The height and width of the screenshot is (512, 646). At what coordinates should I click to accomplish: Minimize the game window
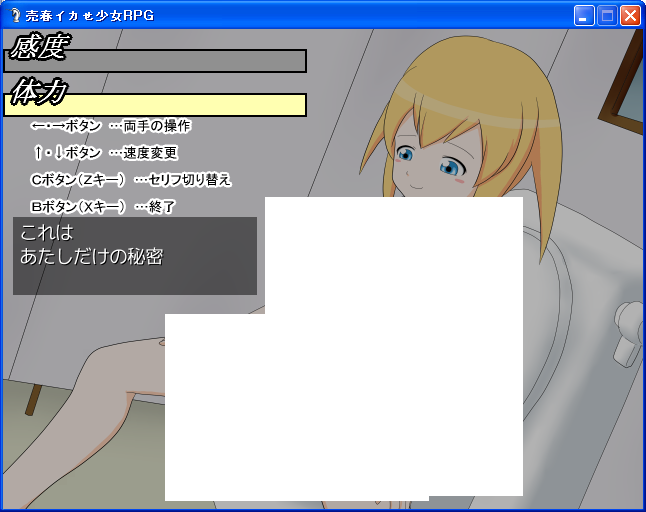(584, 16)
